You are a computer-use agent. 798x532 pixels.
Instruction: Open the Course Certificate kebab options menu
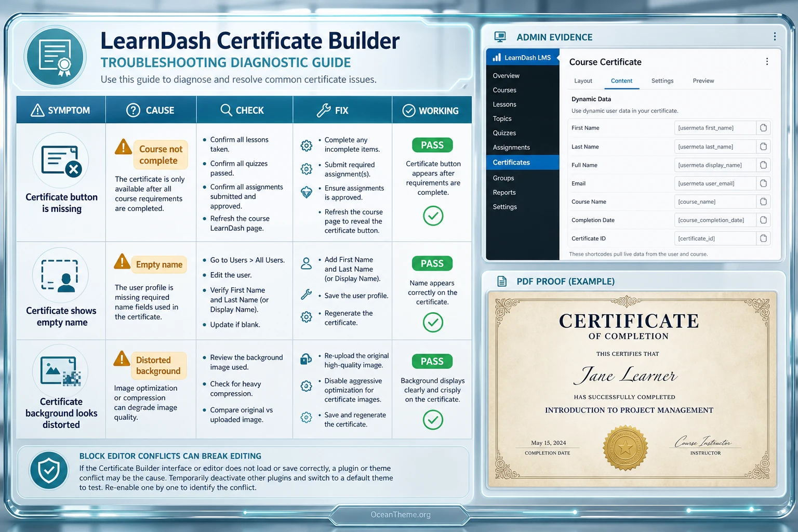click(767, 61)
